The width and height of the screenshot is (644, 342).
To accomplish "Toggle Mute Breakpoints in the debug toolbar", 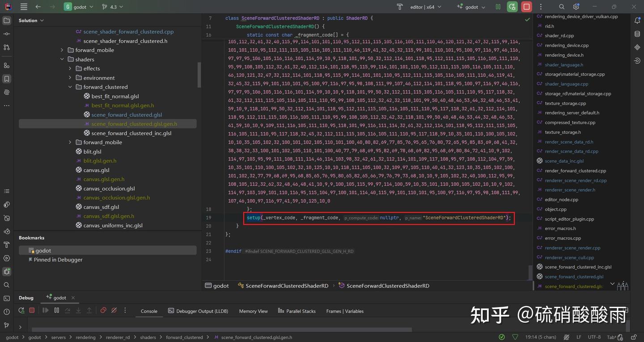I will click(x=114, y=311).
